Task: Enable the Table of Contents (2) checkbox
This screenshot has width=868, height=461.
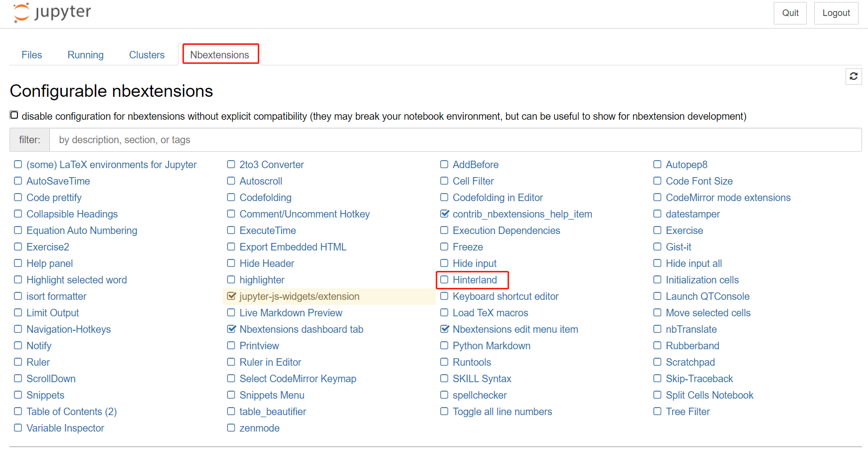Action: 18,412
